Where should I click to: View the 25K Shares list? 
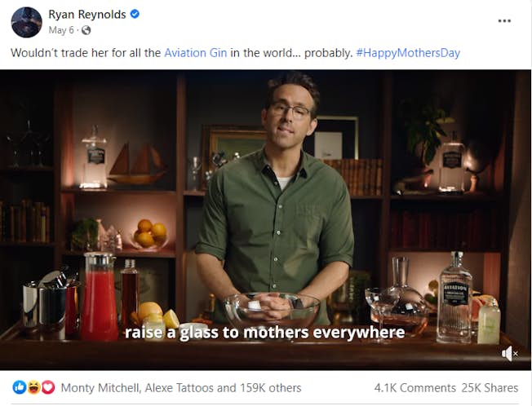[490, 388]
